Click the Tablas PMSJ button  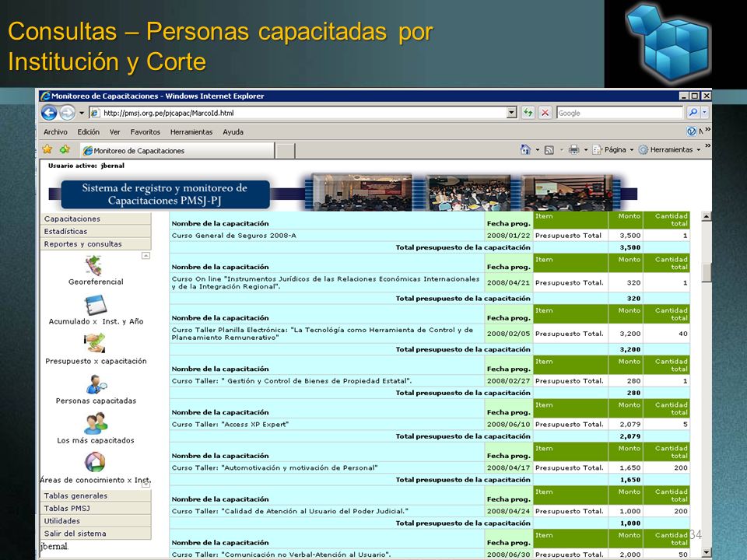point(96,509)
